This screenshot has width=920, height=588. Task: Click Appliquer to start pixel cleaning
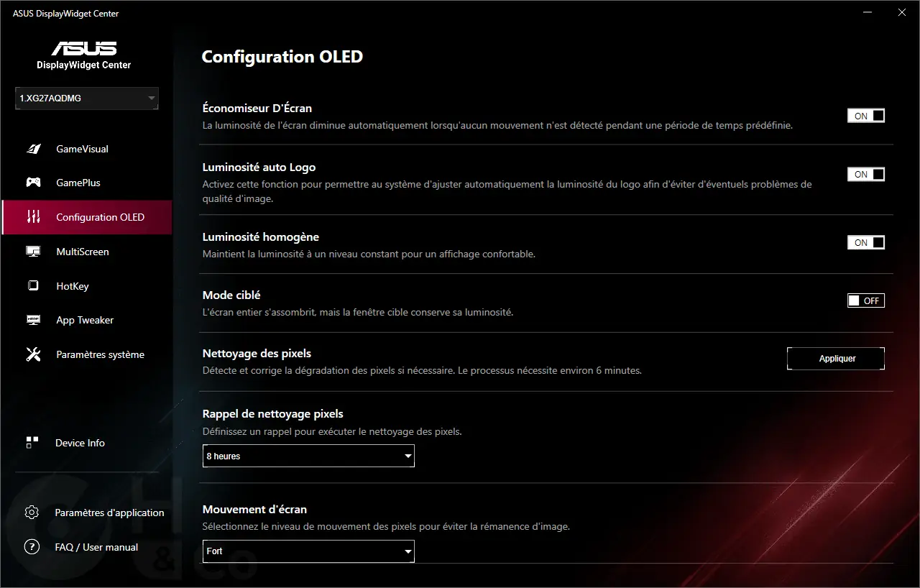click(836, 359)
